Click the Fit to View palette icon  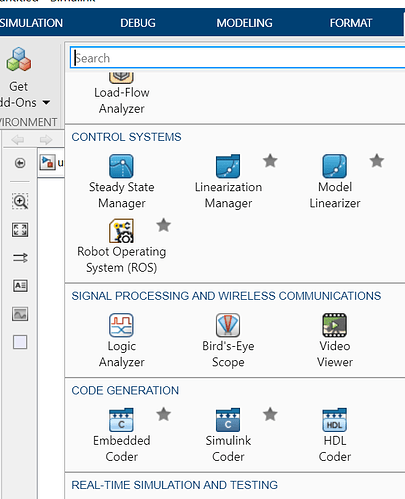pyautogui.click(x=20, y=230)
